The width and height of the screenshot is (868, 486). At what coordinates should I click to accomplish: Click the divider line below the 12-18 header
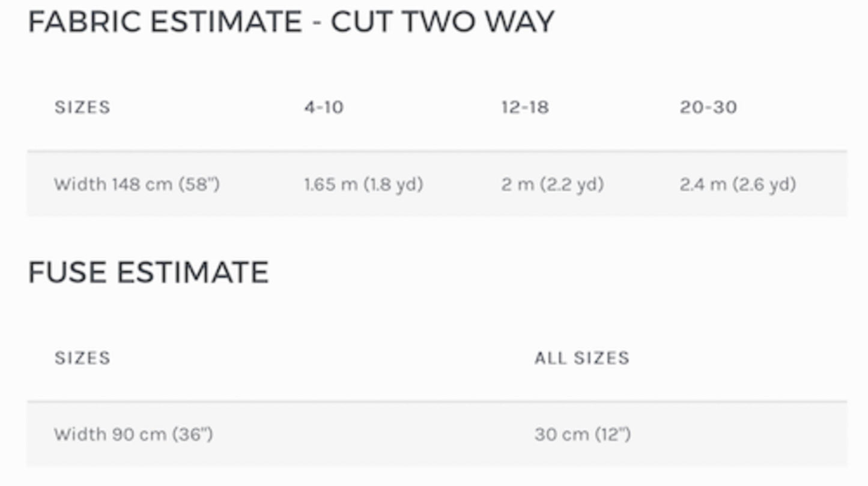coord(525,151)
